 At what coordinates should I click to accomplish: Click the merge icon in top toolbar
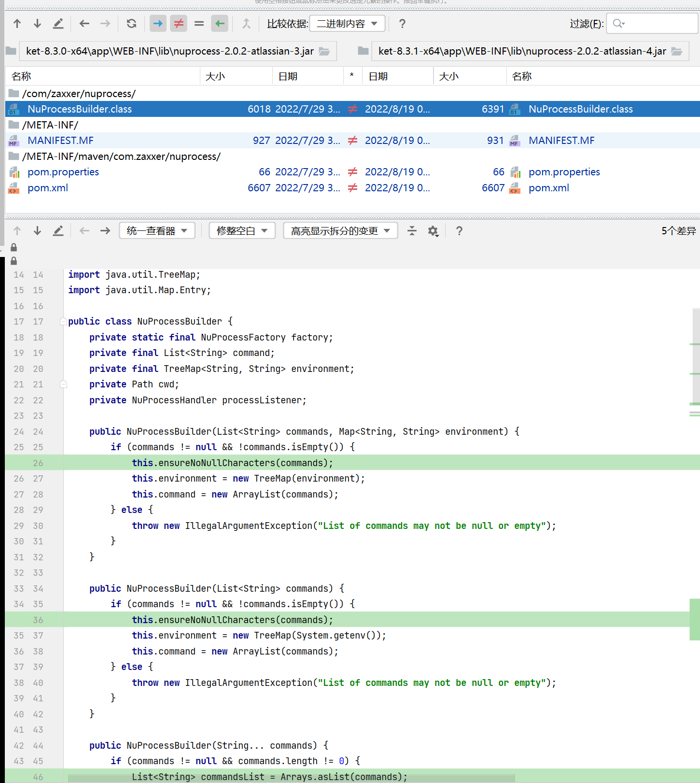click(x=246, y=24)
